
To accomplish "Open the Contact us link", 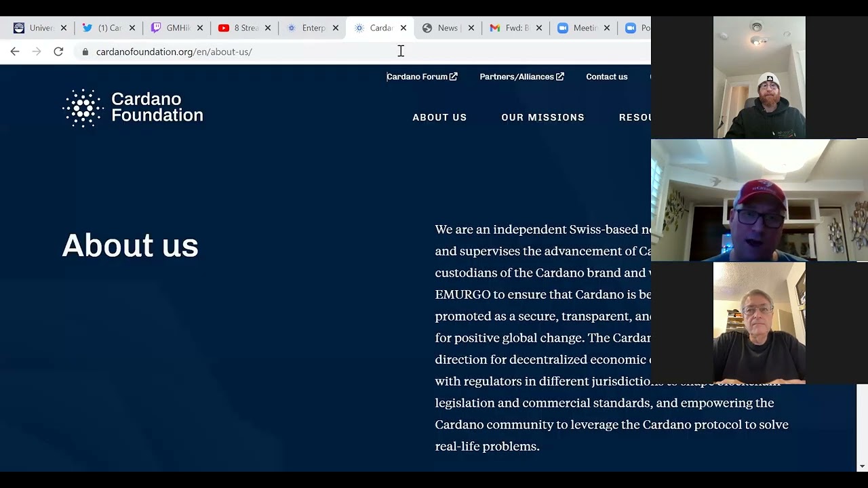I will [607, 77].
